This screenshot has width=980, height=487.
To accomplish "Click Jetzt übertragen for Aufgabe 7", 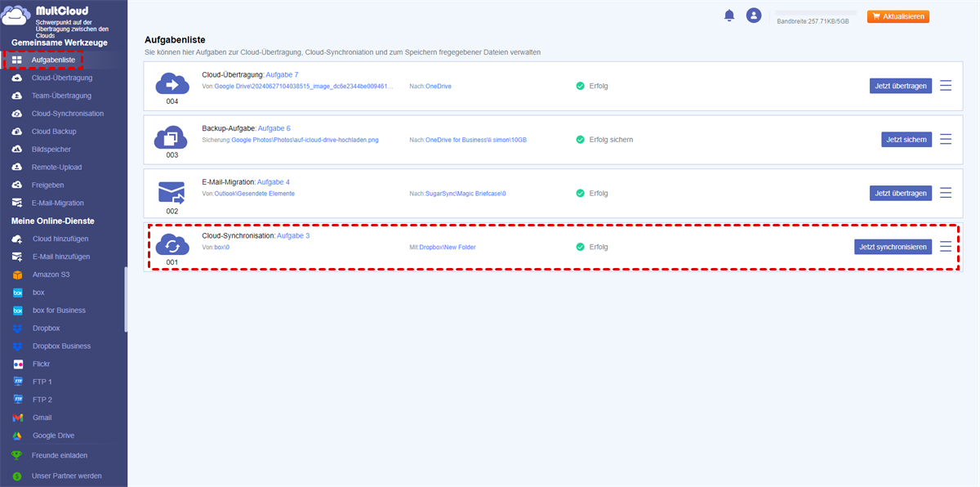I will tap(901, 86).
